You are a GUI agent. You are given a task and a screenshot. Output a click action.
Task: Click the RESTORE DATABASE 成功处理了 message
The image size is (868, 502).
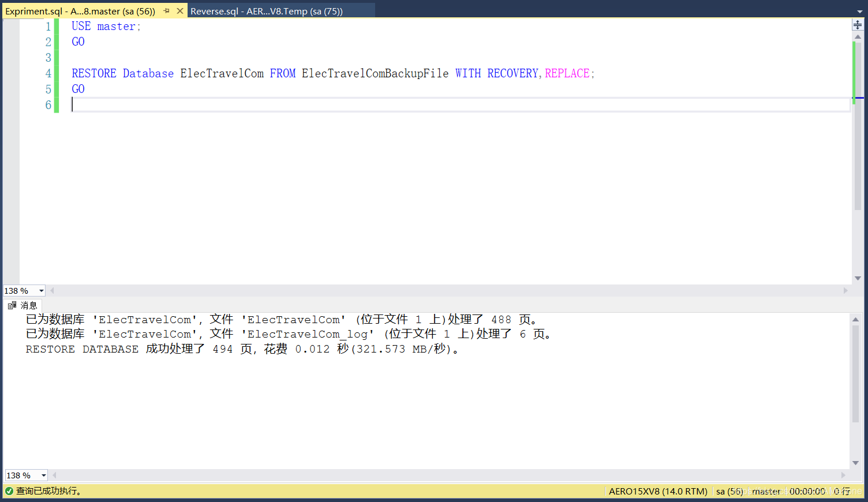click(243, 349)
